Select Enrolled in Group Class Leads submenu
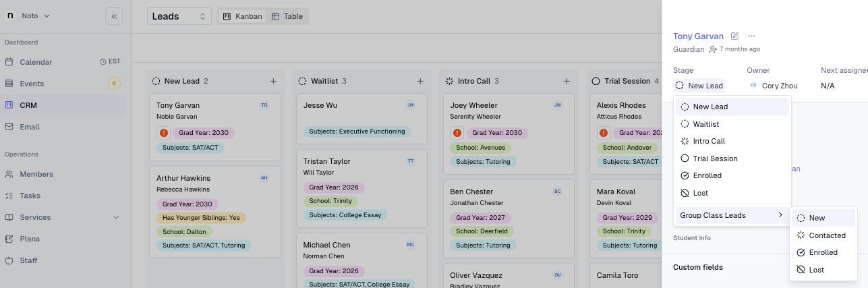 823,252
